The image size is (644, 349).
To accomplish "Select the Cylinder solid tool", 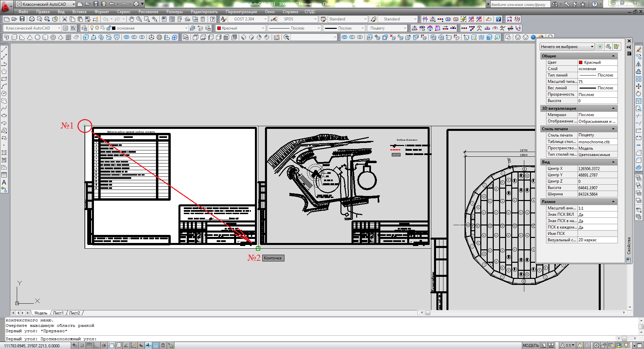I will pos(45,37).
